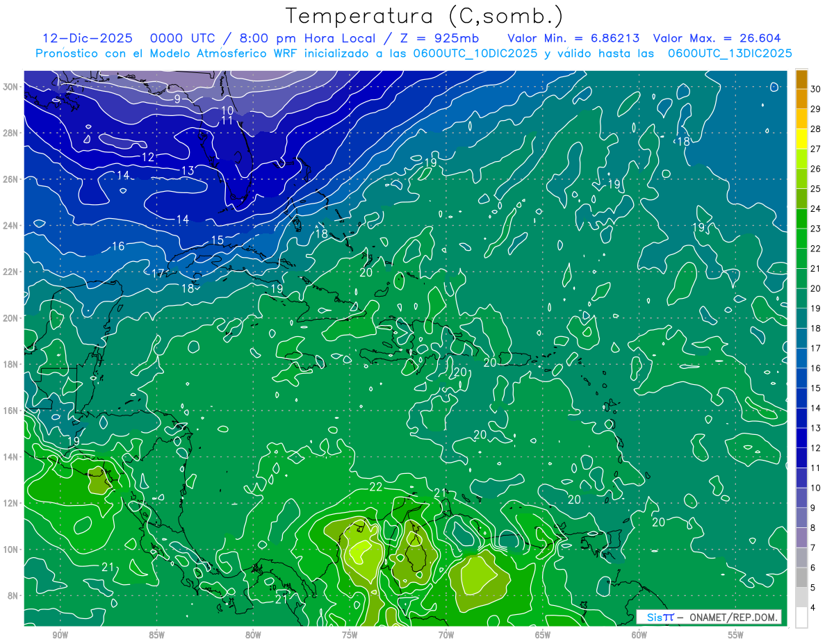Click the '90W' longitude axis label

[60, 635]
